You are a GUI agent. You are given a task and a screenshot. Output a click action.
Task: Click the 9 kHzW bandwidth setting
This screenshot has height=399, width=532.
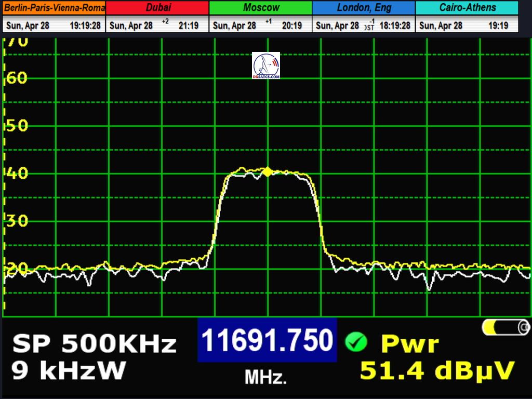click(69, 371)
